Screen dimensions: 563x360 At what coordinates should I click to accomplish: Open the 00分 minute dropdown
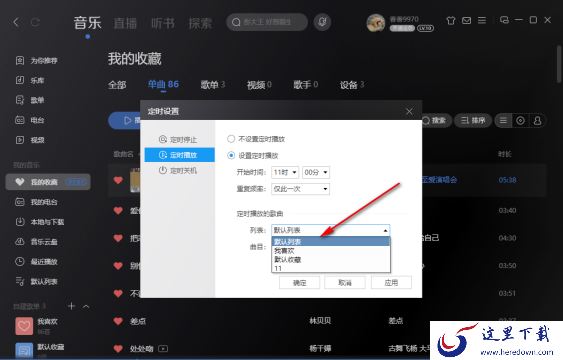[x=316, y=172]
